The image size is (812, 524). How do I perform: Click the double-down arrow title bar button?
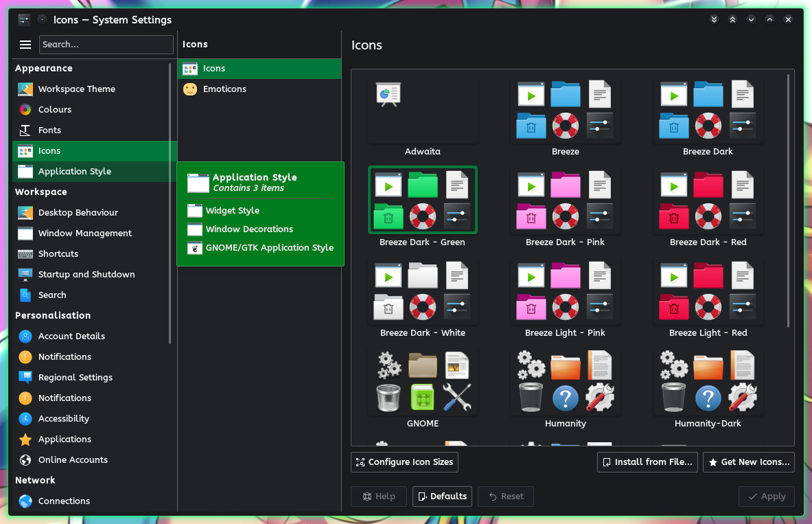(x=714, y=20)
